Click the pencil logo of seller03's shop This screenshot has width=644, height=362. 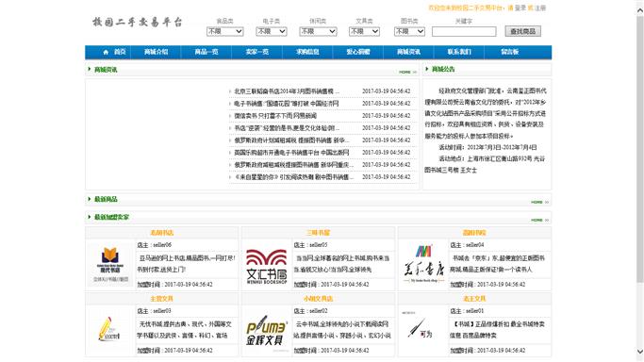point(108,329)
